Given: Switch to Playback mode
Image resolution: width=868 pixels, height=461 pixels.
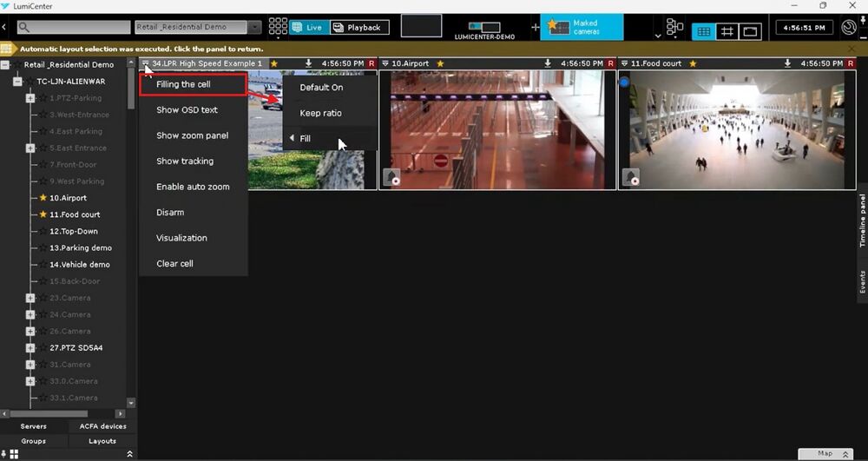Looking at the screenshot, I should click(x=359, y=28).
